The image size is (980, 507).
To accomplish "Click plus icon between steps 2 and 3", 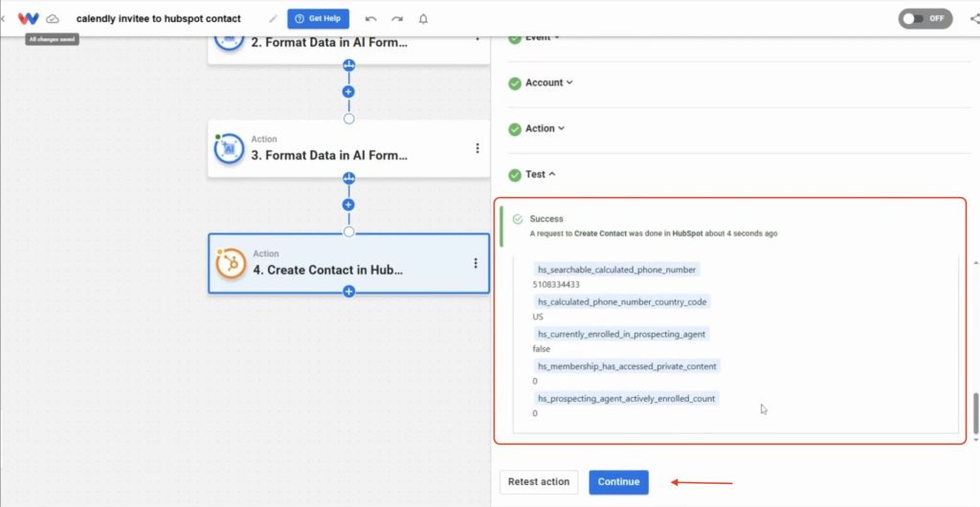I will [x=348, y=92].
